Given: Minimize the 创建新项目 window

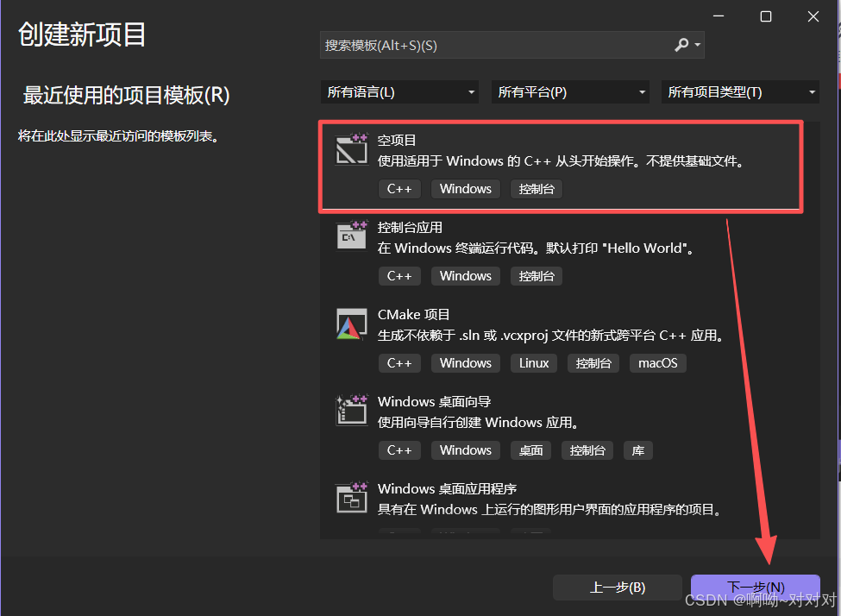Looking at the screenshot, I should 719,16.
